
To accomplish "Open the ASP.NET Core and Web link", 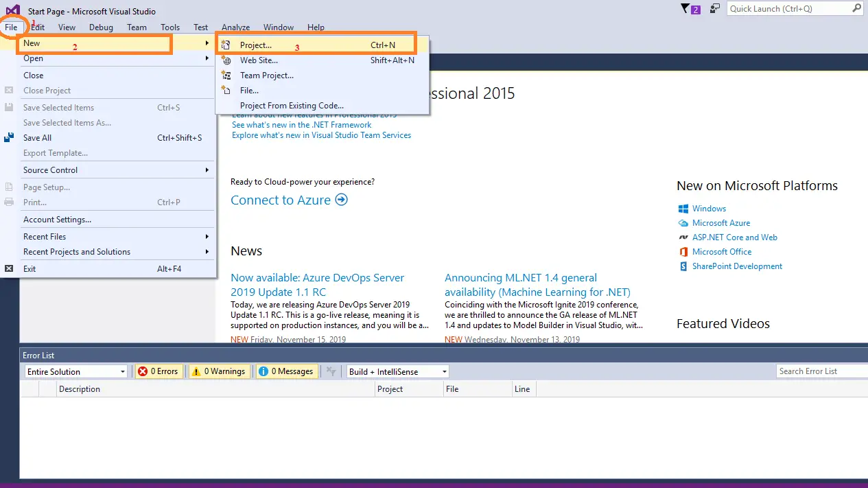I will click(734, 237).
